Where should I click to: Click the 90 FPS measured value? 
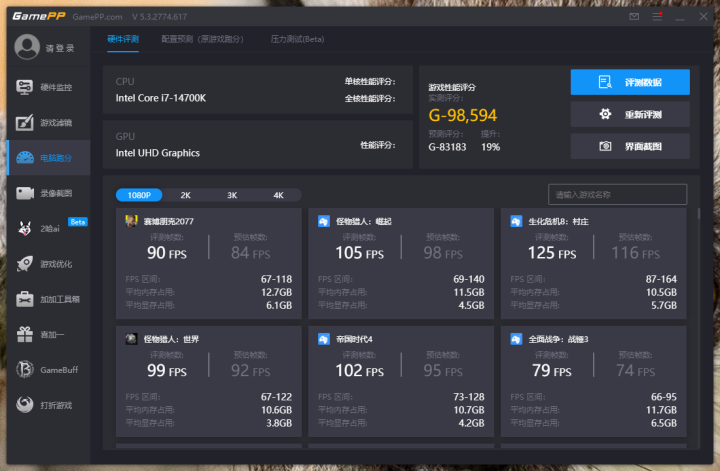pos(167,253)
